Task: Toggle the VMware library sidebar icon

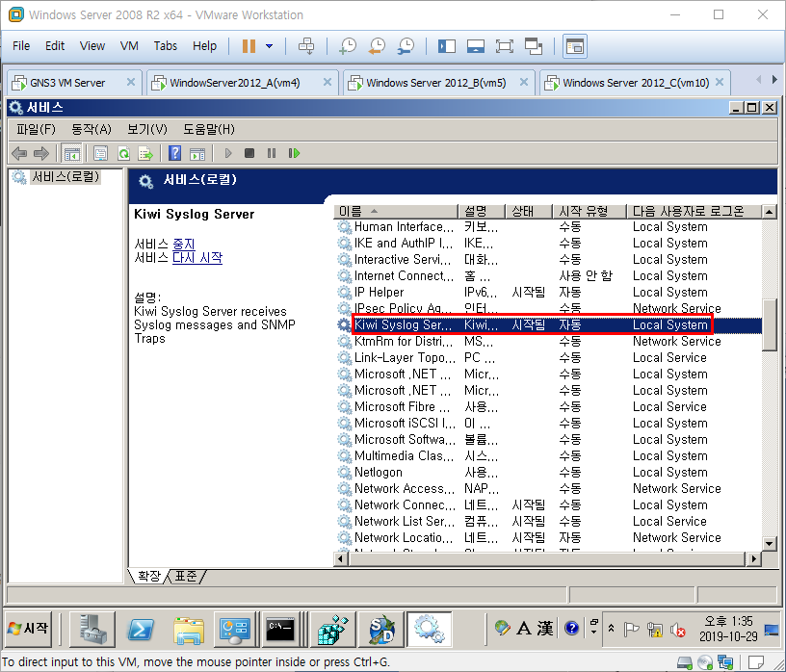Action: pos(447,46)
